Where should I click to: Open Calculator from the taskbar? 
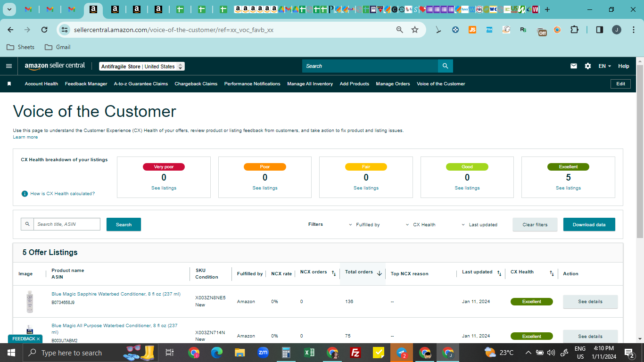286,353
